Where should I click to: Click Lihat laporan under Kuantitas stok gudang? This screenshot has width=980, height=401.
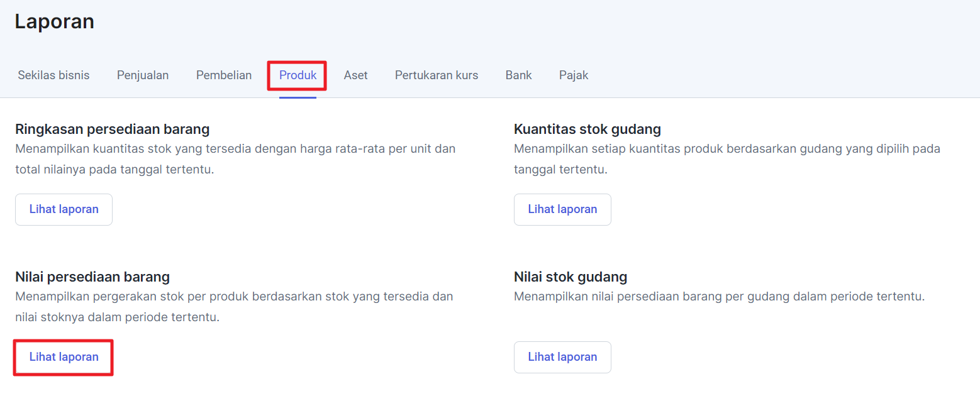(x=562, y=209)
